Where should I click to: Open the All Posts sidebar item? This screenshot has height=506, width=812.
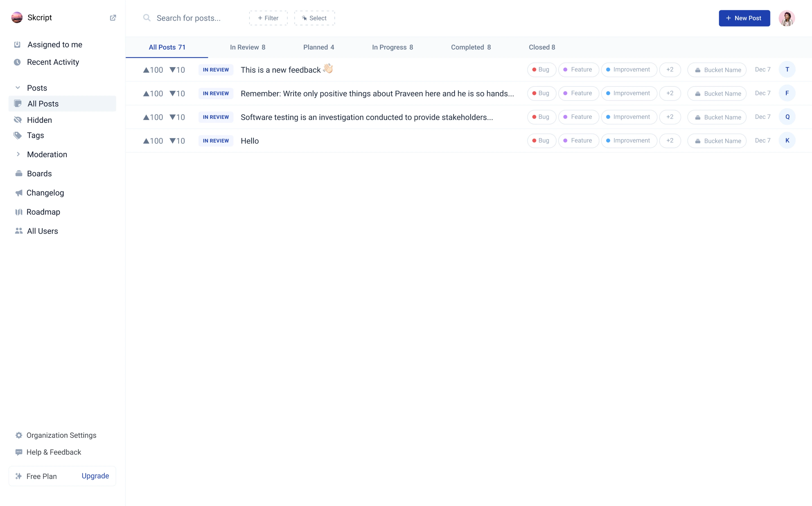(x=62, y=104)
